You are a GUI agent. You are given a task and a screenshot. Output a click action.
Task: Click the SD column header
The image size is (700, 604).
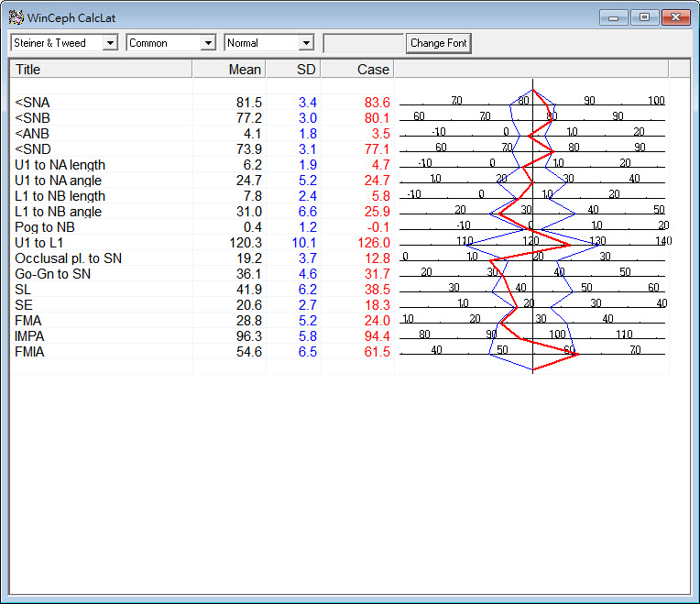(x=293, y=69)
